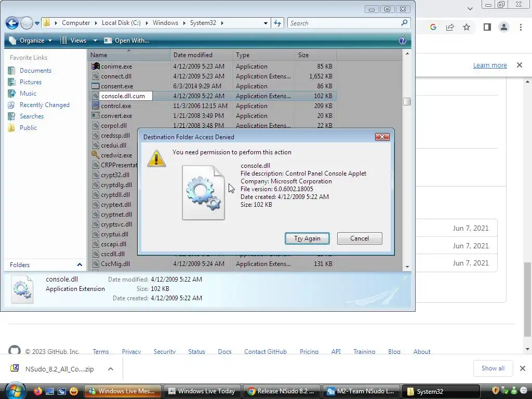532x399 pixels.
Task: Expand the Views dropdown arrow
Action: point(96,41)
